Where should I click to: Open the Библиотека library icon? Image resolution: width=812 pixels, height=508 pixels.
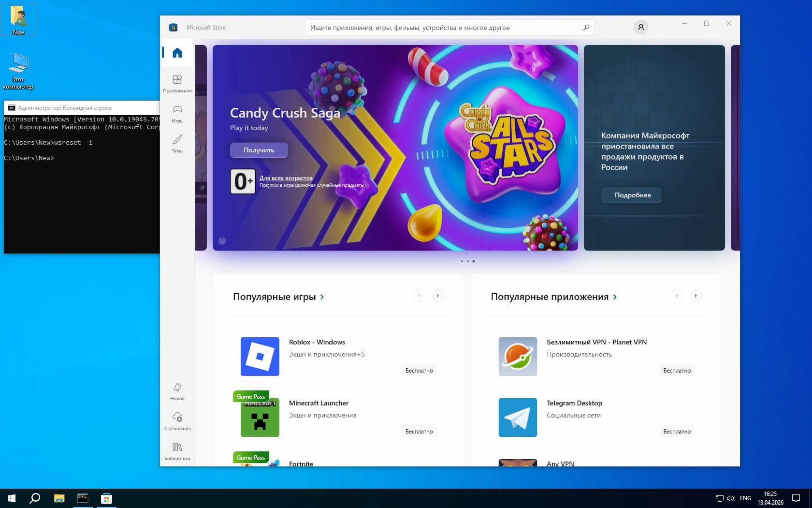pyautogui.click(x=177, y=451)
